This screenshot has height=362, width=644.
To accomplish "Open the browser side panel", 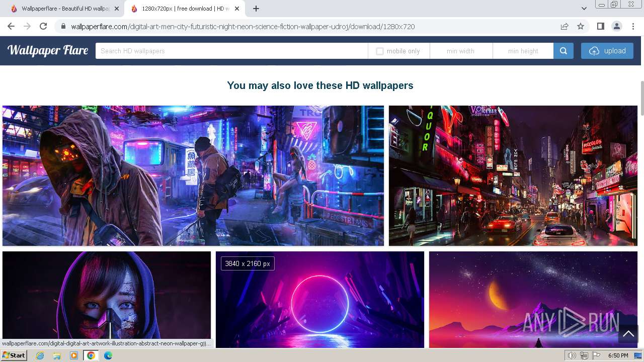I will [x=600, y=26].
